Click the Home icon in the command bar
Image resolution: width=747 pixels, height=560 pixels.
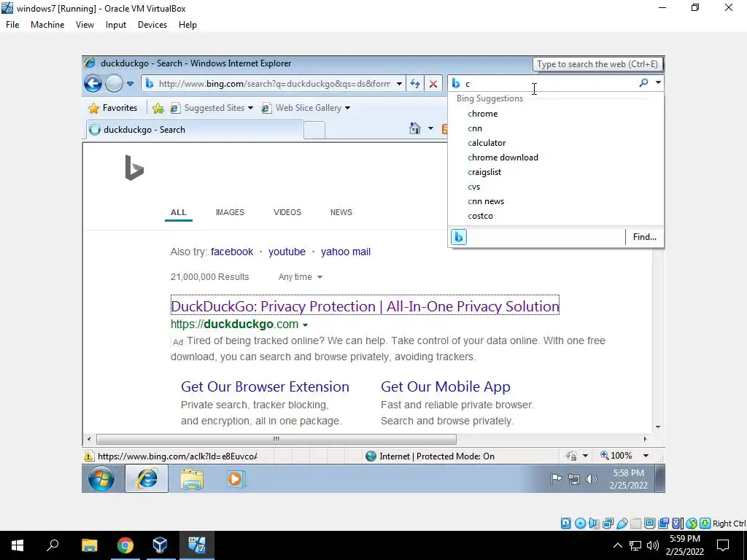click(x=415, y=128)
